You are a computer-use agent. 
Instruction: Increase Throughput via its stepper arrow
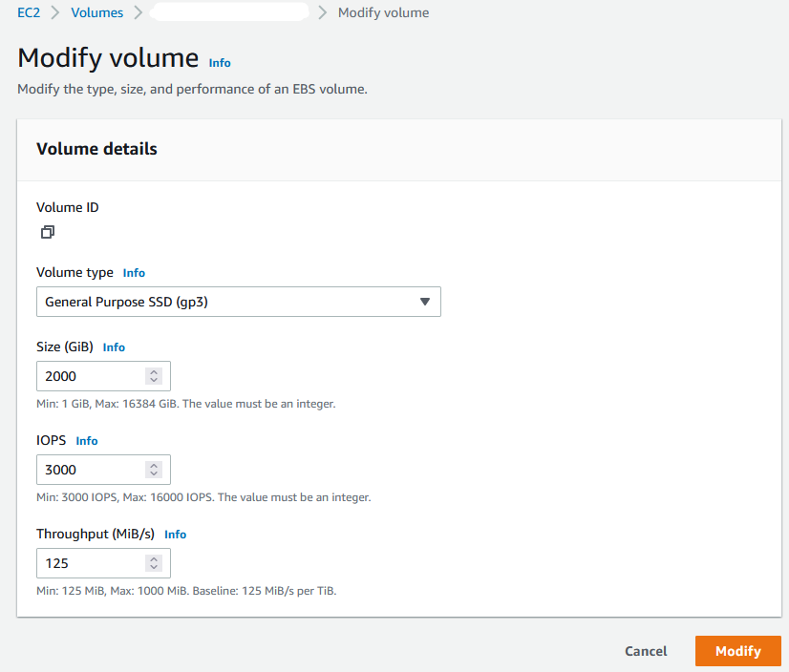(x=154, y=558)
